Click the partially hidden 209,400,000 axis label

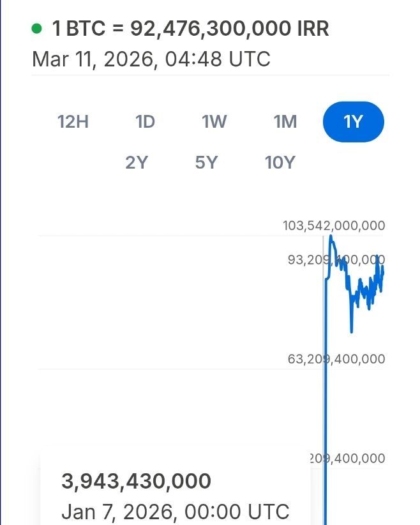coord(349,459)
